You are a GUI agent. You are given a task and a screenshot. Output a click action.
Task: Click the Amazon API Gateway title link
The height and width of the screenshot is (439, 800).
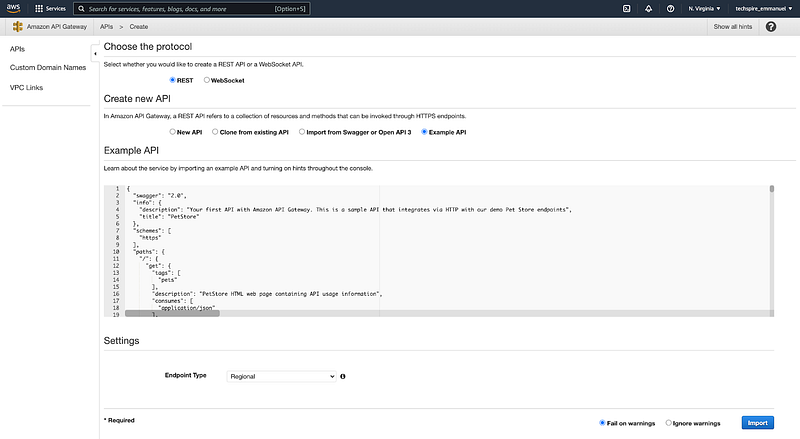57,27
